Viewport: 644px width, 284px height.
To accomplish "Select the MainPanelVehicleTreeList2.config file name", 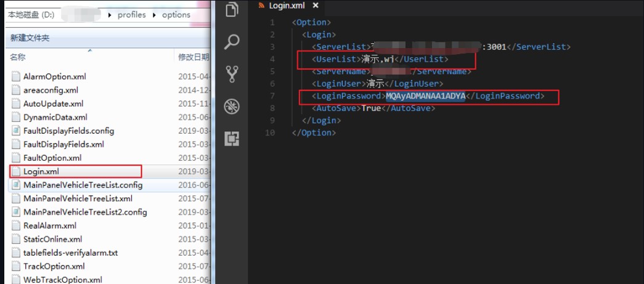I will point(85,212).
